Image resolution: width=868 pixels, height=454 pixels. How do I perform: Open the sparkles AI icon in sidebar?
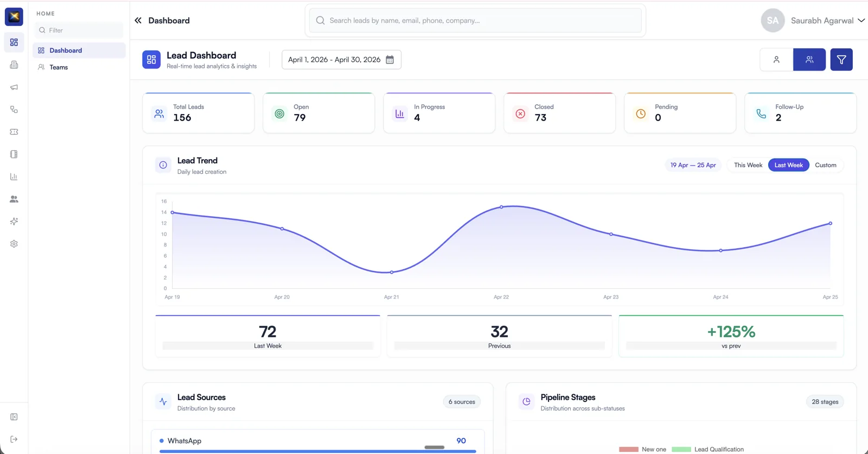(14, 222)
